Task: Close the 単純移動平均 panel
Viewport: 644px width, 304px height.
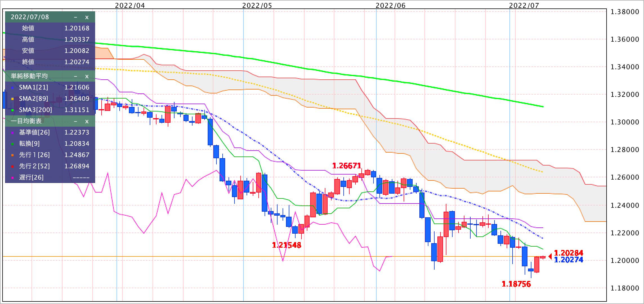Action: pyautogui.click(x=87, y=76)
